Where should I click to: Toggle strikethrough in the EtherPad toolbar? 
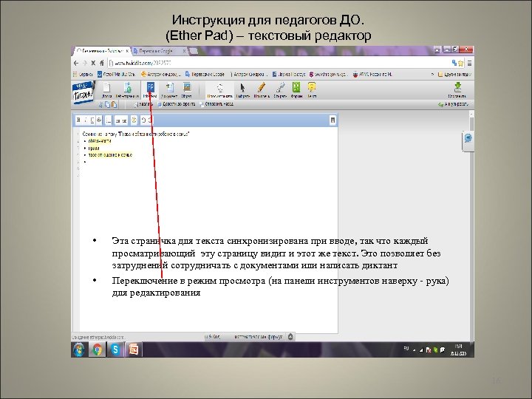pos(99,120)
